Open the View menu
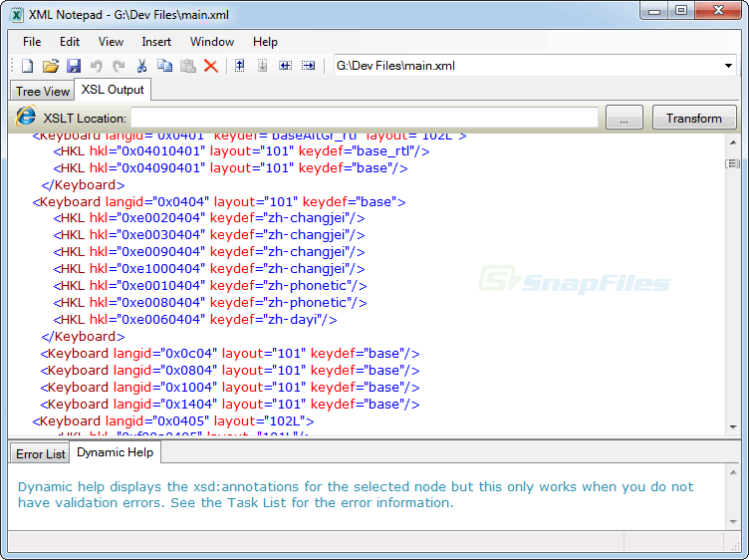The height and width of the screenshot is (560, 749). click(111, 42)
